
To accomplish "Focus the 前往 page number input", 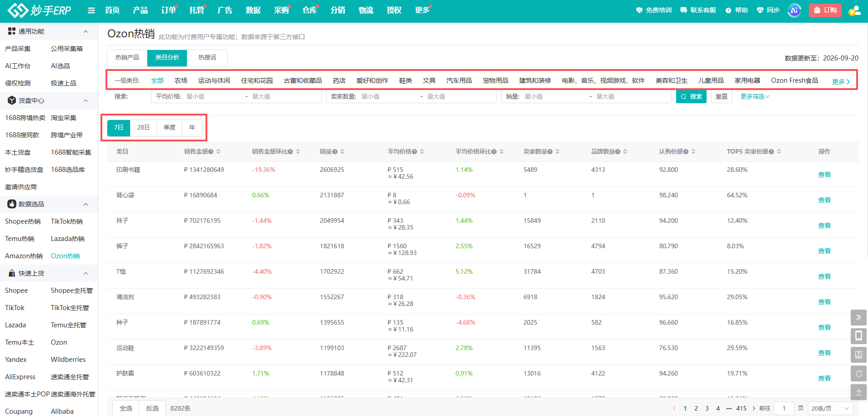I will (784, 408).
